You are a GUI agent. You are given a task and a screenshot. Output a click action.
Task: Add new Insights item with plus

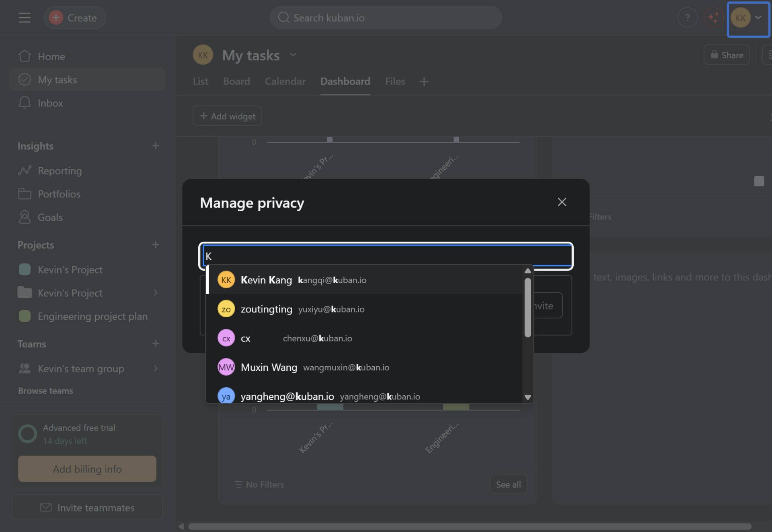point(156,146)
